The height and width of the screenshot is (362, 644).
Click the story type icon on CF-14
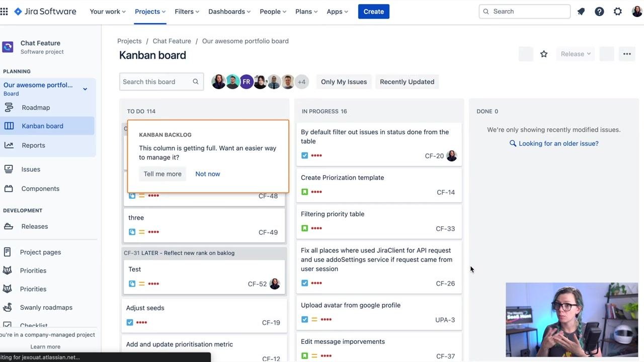(x=304, y=192)
